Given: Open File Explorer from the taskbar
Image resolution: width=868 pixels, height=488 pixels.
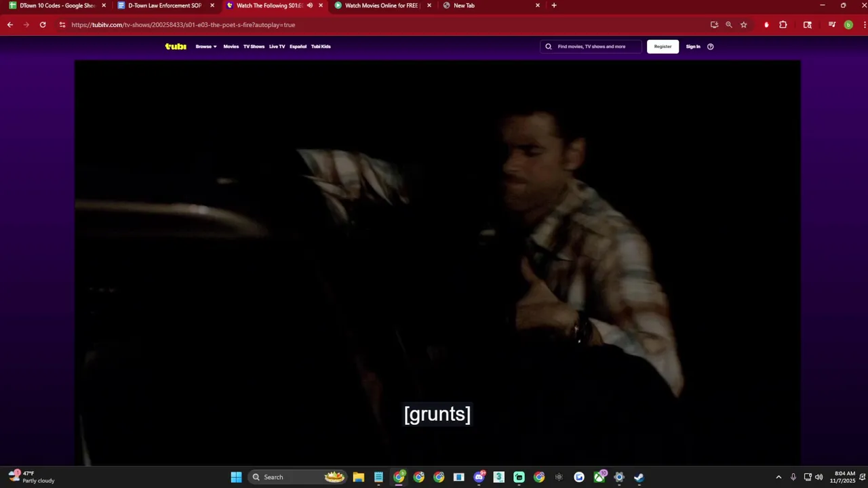Looking at the screenshot, I should pyautogui.click(x=359, y=477).
